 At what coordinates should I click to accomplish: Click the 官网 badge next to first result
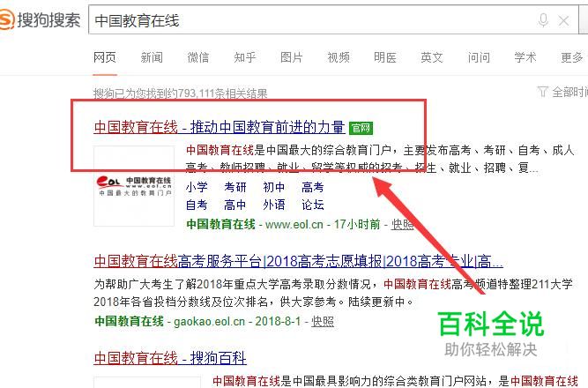tap(361, 128)
